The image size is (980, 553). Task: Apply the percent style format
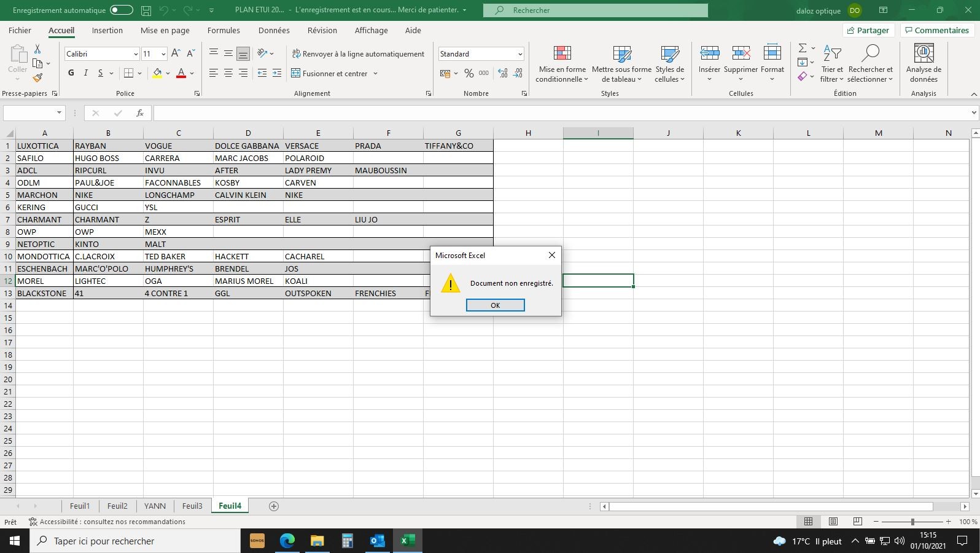pyautogui.click(x=469, y=73)
